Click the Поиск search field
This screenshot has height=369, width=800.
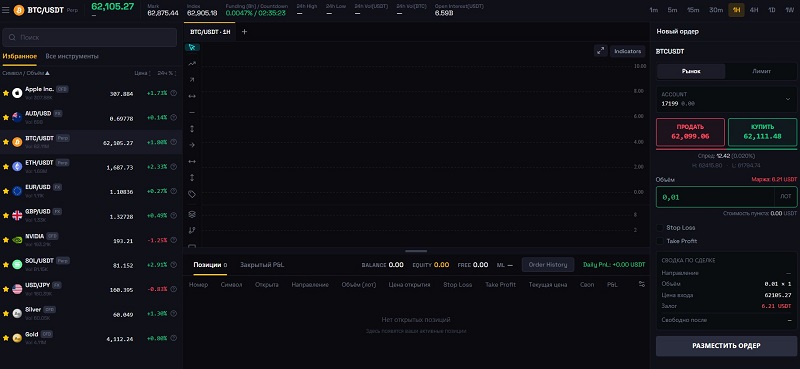point(90,37)
